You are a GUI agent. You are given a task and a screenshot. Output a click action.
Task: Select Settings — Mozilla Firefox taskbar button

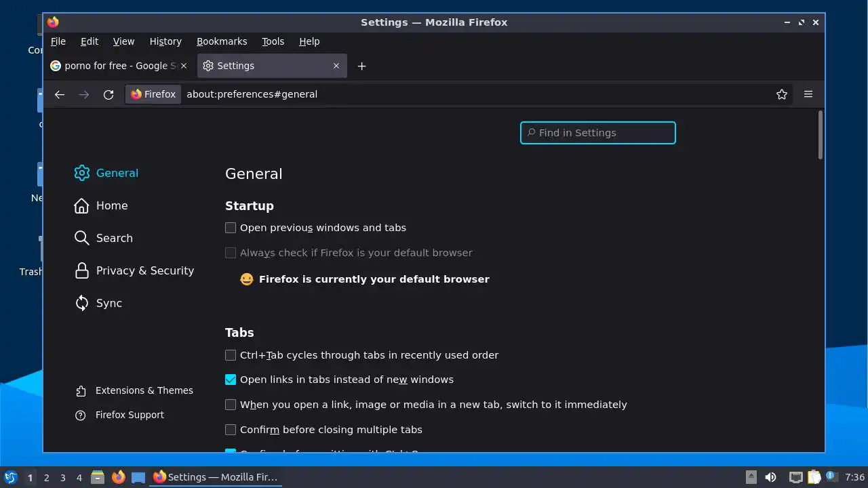[216, 477]
